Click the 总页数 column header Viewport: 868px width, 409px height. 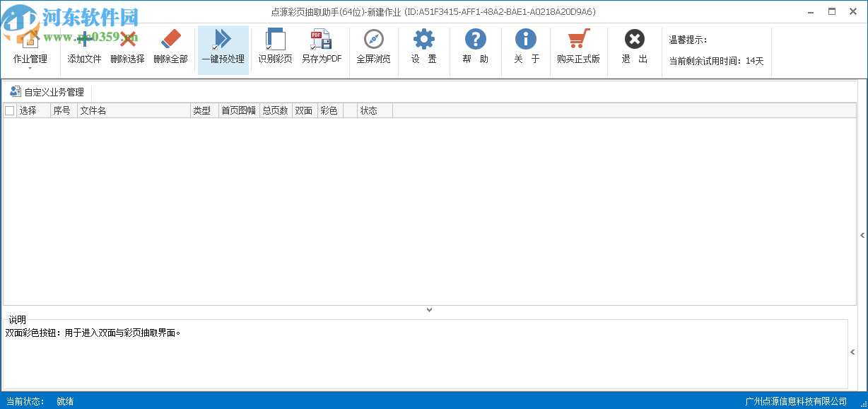(x=275, y=110)
